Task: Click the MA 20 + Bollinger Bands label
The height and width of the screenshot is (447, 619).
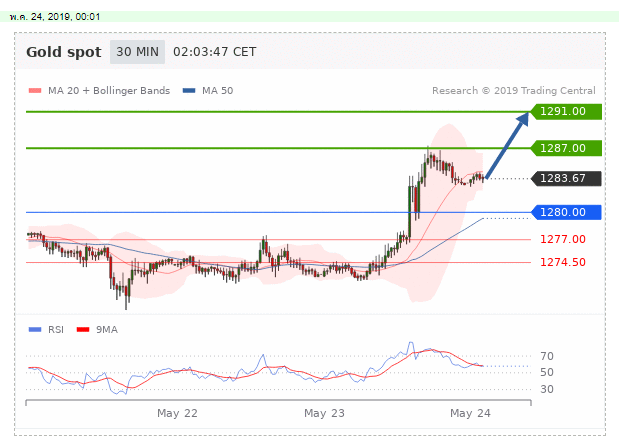Action: tap(109, 91)
